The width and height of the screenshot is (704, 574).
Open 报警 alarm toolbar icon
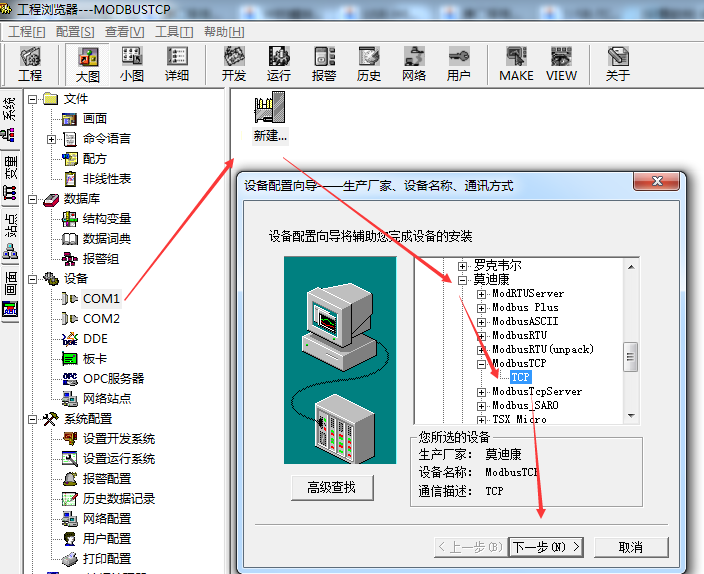point(324,64)
